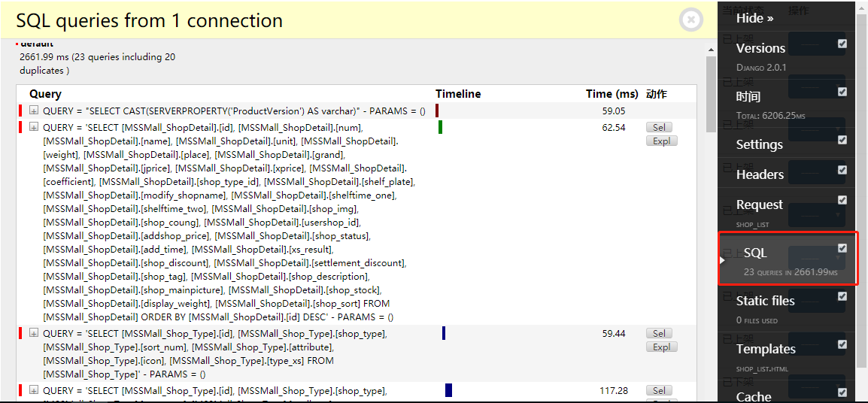Image resolution: width=868 pixels, height=403 pixels.
Task: Disable the Versions panel checkbox
Action: (x=842, y=44)
